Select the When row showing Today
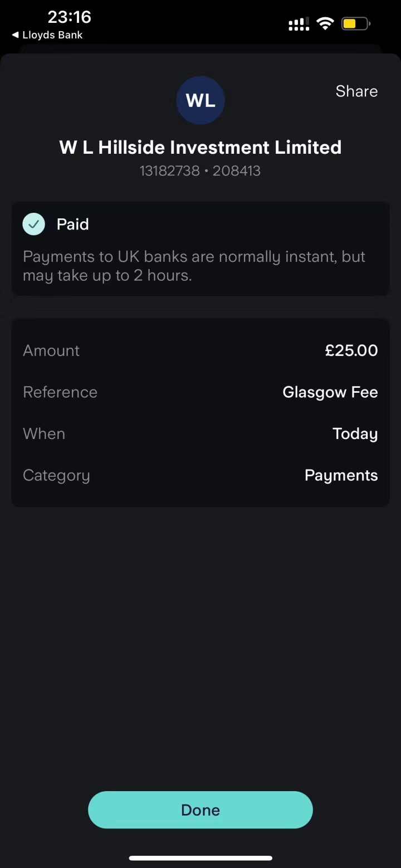The width and height of the screenshot is (401, 868). pyautogui.click(x=200, y=434)
